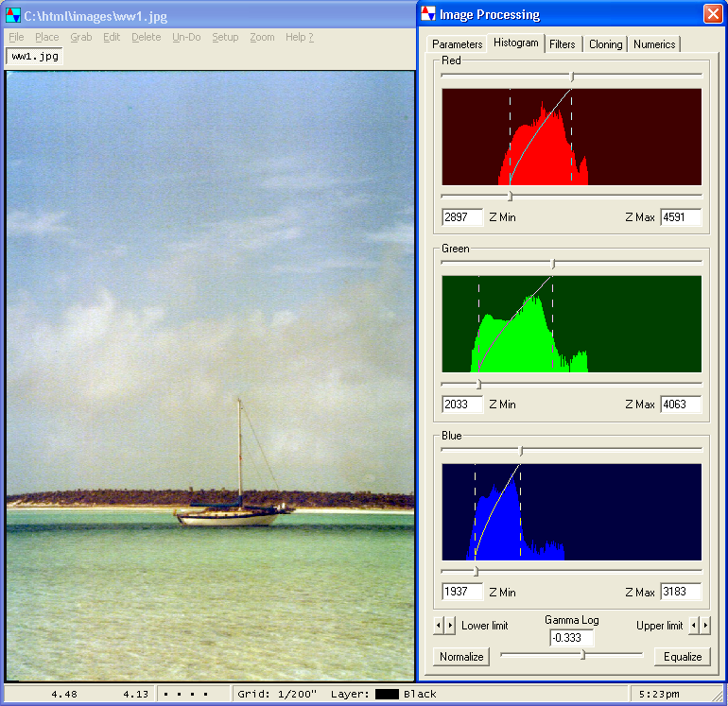
Task: Select the Cloning tab
Action: (x=605, y=44)
